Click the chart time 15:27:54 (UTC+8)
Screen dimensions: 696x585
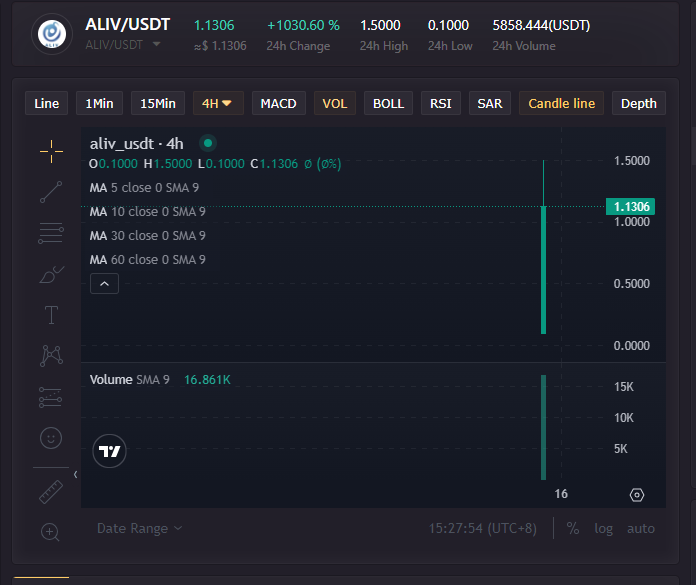[482, 528]
